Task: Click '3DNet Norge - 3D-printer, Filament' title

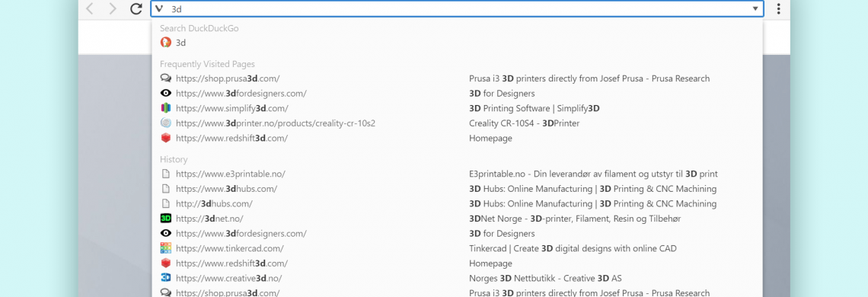Action: [x=575, y=219]
